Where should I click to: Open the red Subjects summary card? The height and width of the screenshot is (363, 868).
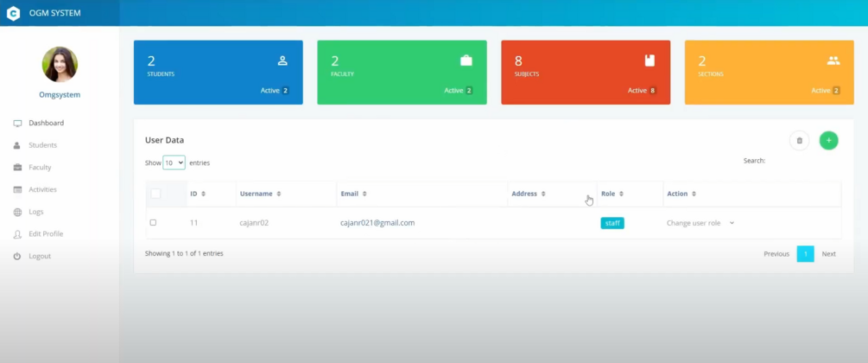586,72
